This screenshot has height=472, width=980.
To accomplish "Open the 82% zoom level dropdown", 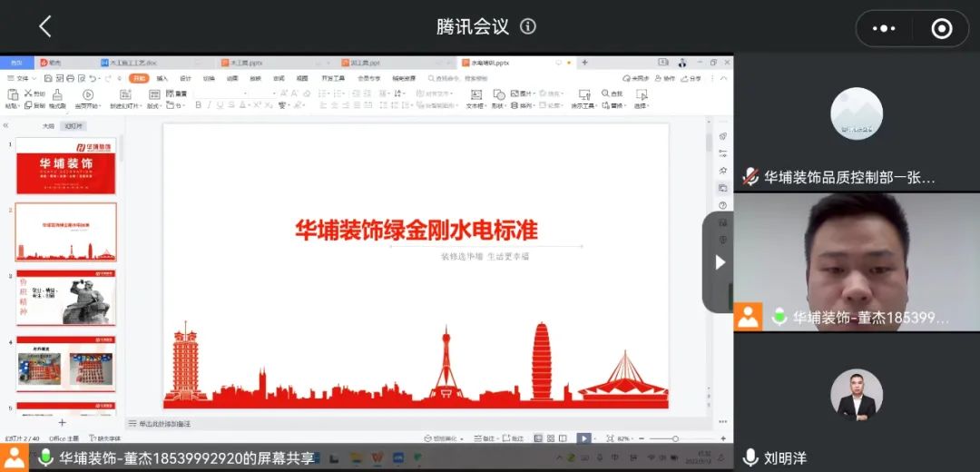I will pos(624,438).
